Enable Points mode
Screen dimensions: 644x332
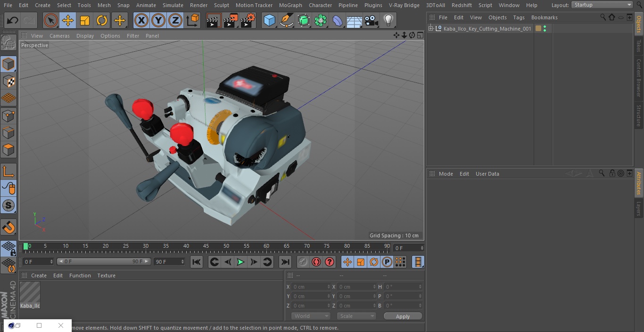(x=8, y=115)
